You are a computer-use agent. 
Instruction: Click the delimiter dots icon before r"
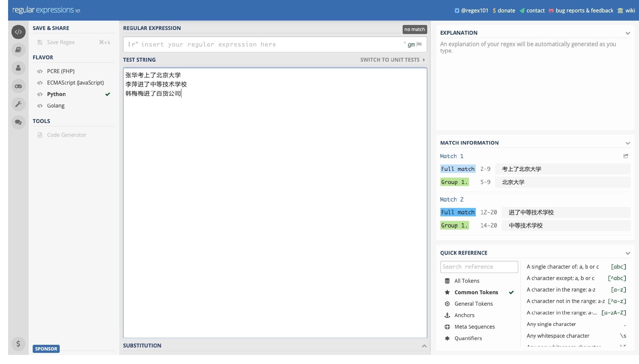pos(129,44)
